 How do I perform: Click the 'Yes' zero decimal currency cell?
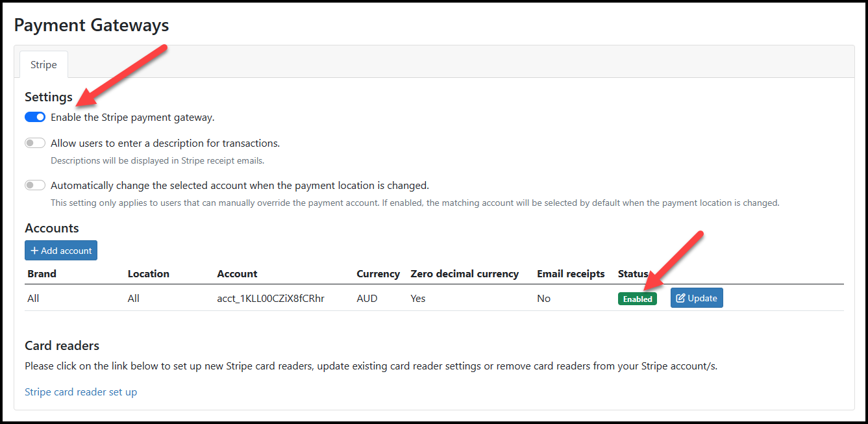[419, 299]
